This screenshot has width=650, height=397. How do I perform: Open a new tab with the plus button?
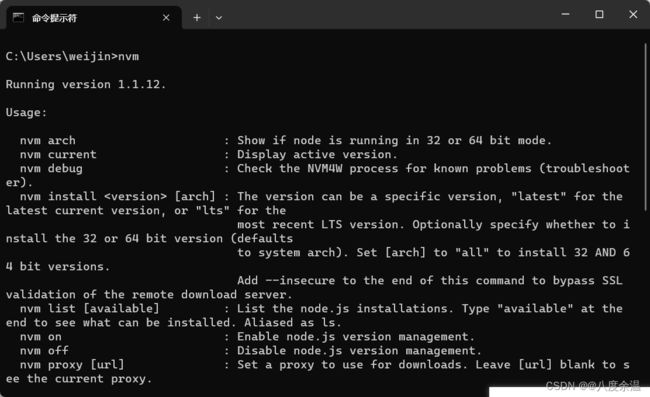click(x=197, y=17)
